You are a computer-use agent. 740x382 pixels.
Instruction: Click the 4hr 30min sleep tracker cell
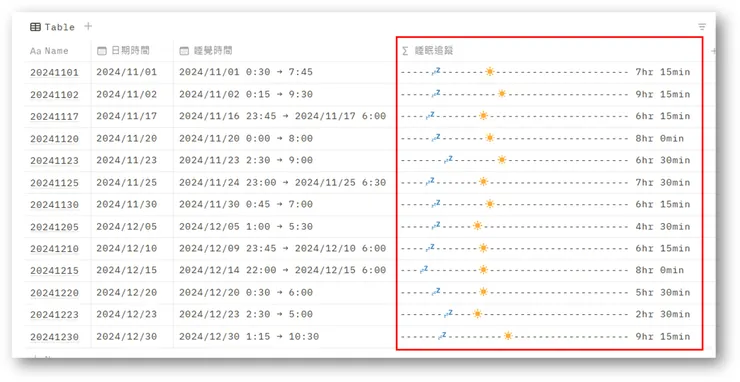tap(546, 226)
